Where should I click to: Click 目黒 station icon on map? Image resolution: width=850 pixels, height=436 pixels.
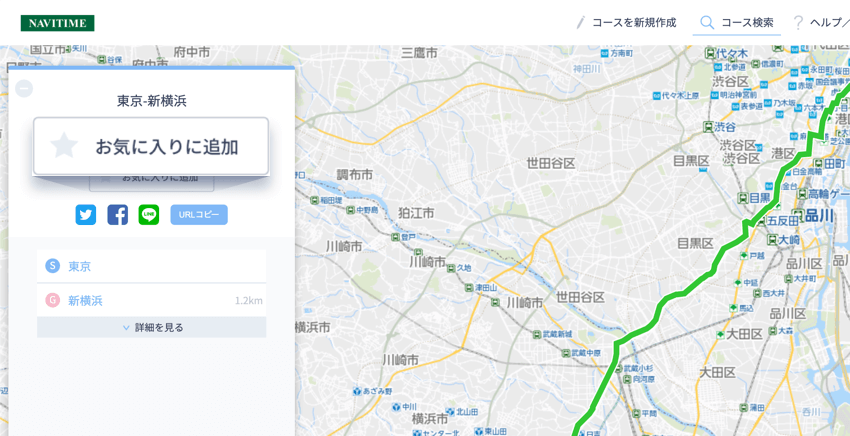tap(742, 197)
